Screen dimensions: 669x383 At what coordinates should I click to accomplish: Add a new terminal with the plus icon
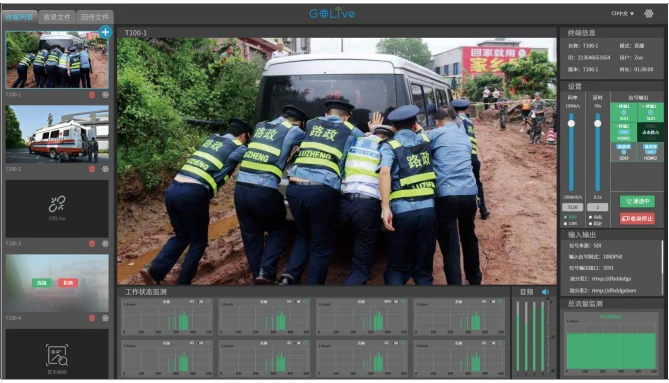click(105, 32)
